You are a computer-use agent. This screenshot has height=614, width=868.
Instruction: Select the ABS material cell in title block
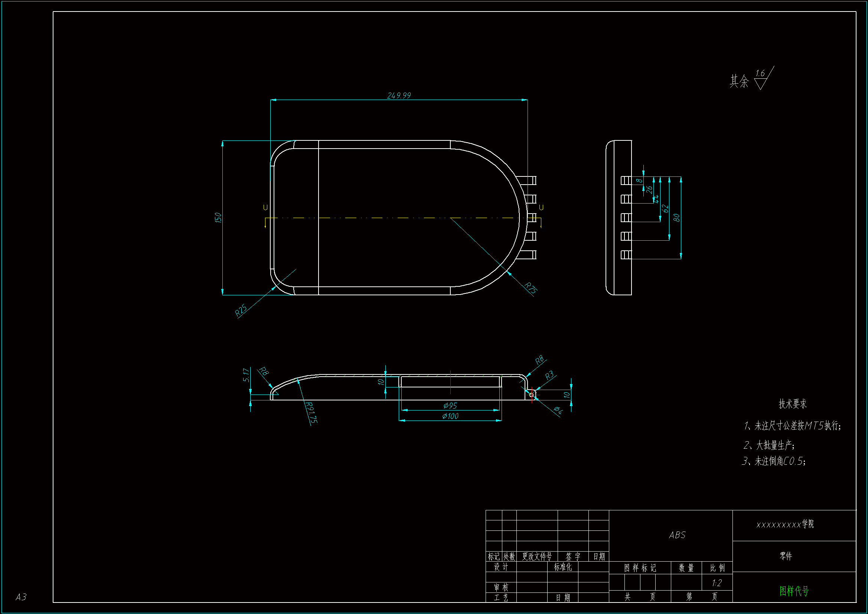click(677, 535)
